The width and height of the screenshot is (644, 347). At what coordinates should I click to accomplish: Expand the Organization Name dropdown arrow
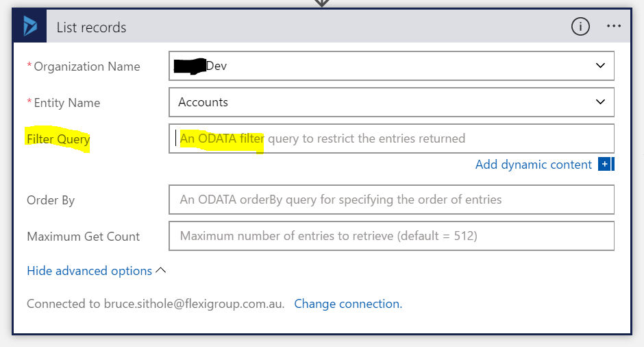click(600, 66)
